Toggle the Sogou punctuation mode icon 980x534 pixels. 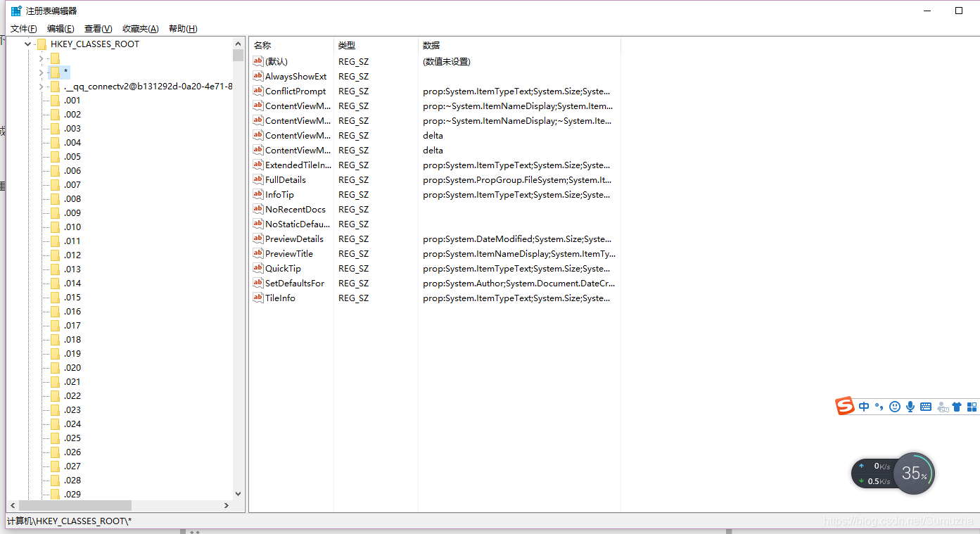[879, 407]
